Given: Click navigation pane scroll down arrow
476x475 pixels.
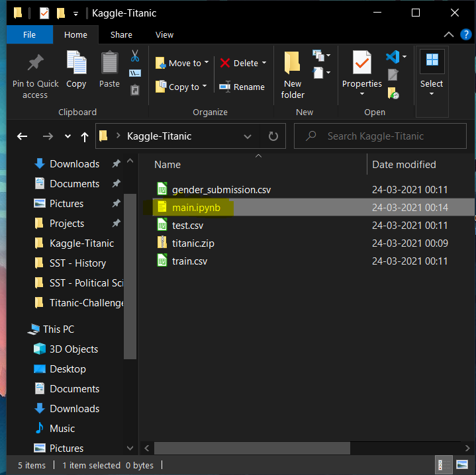Looking at the screenshot, I should 130,448.
